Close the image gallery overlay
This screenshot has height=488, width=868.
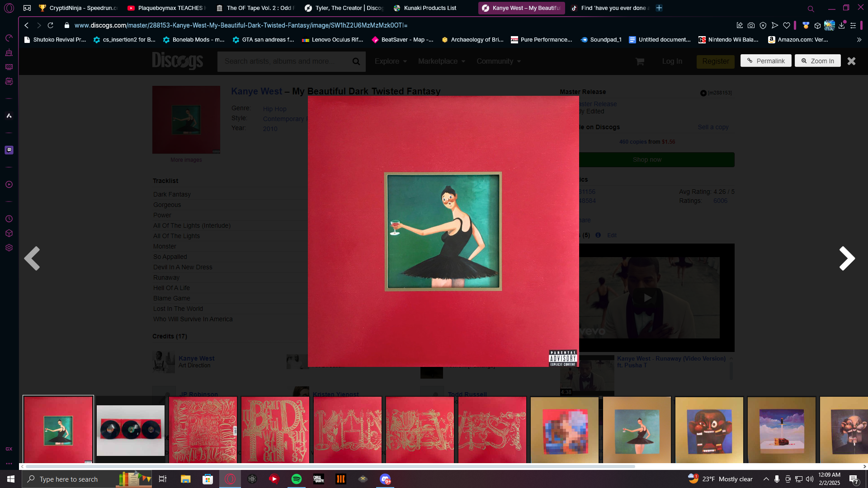point(851,61)
